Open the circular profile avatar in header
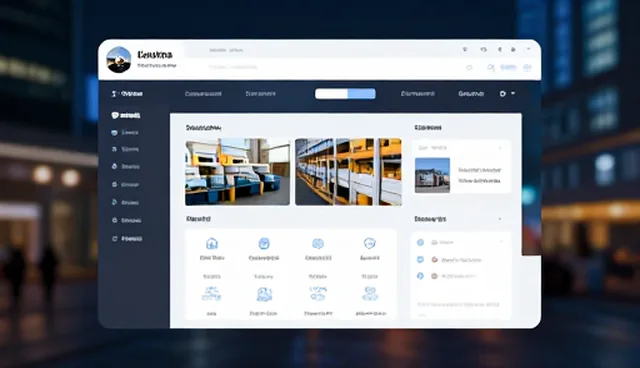 pyautogui.click(x=119, y=60)
